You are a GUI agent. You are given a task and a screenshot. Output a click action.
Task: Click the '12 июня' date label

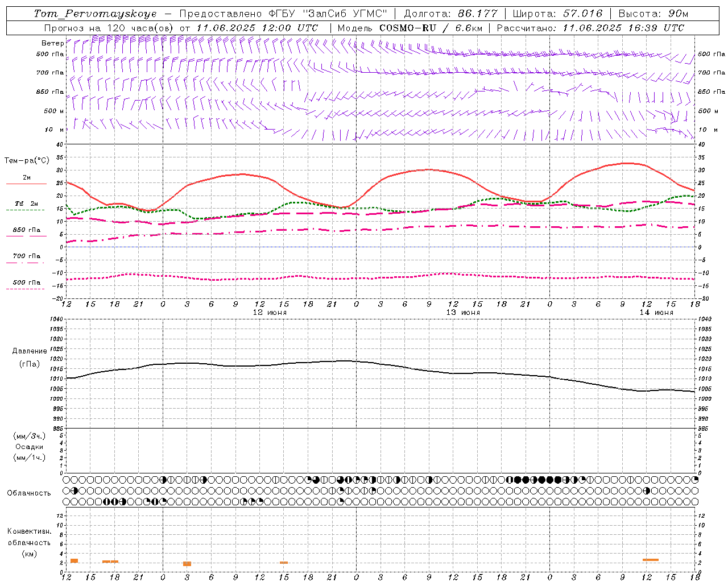coord(270,313)
